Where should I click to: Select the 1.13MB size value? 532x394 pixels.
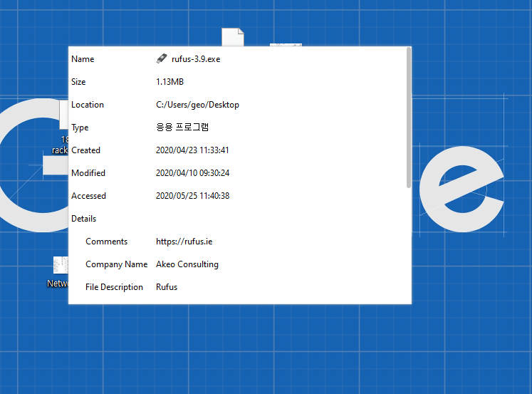click(169, 82)
